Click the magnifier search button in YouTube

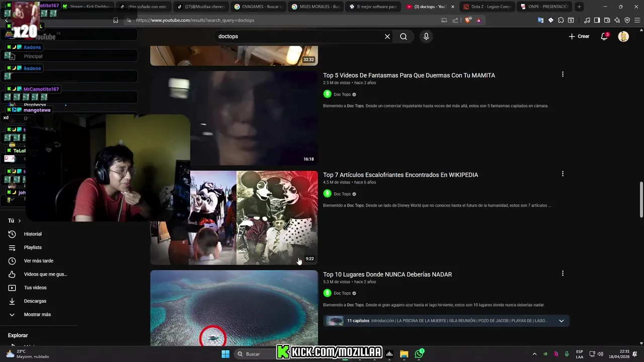404,36
